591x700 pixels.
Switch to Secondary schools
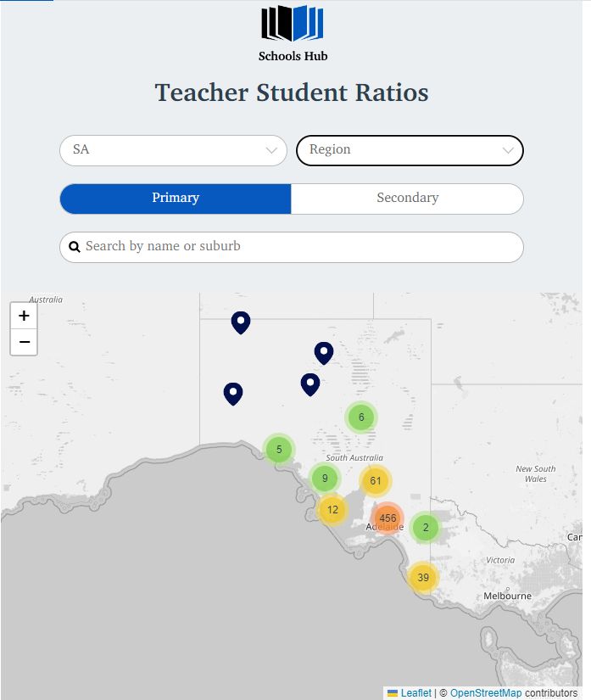coord(407,199)
